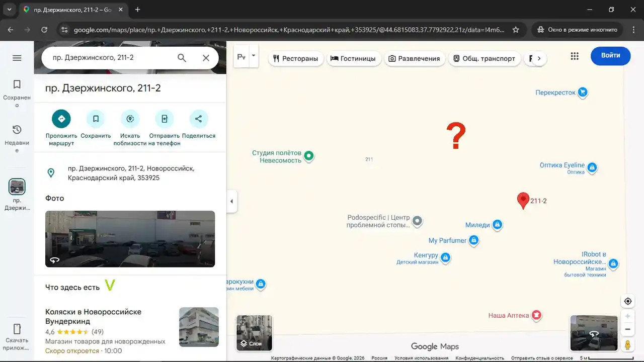Viewport: 644px width, 362px height.
Task: Select the пр. Дзержинского thumbnail in the sidebar
Action: [17, 187]
